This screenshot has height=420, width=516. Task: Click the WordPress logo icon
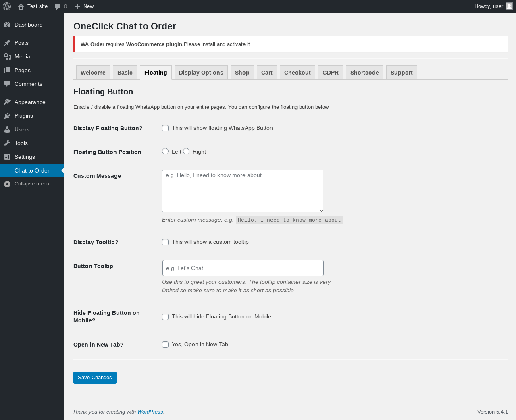7,6
